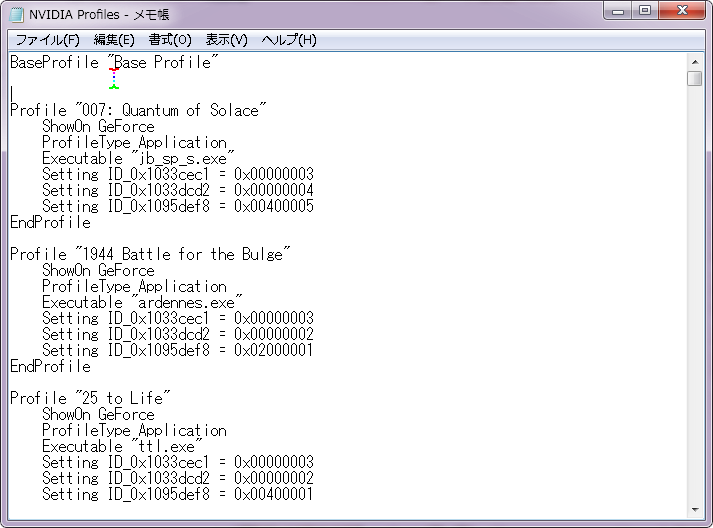Screen dimensions: 713x528
Task: Click the Notepad icon in title bar
Action: 17,15
